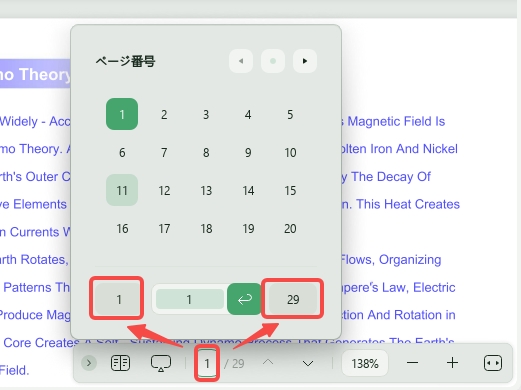
Task: Zoom in with the plus icon
Action: pos(452,363)
